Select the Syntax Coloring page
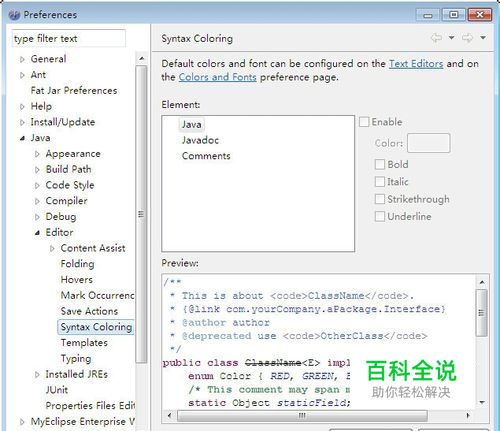The width and height of the screenshot is (500, 431). tap(96, 327)
